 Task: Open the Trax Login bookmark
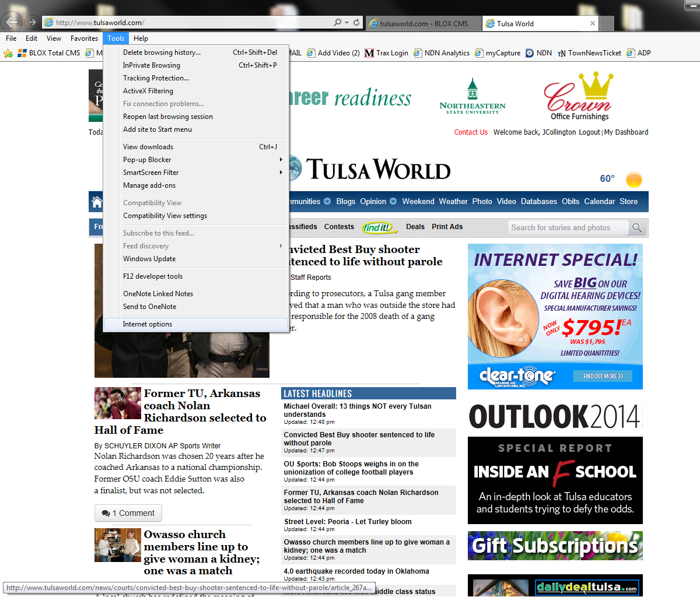[386, 53]
